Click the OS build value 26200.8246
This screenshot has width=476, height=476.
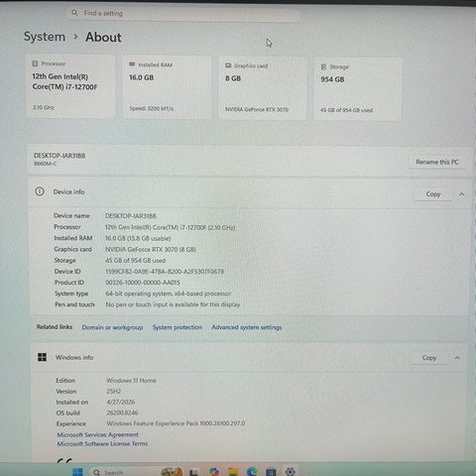click(x=122, y=413)
